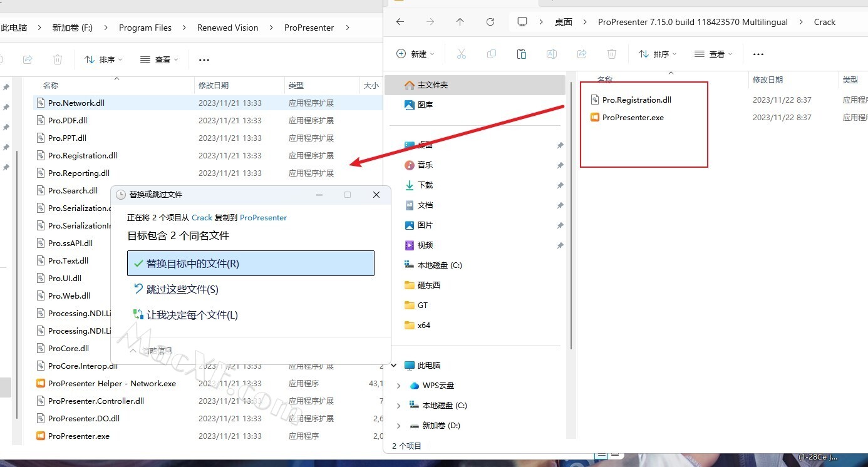Click the ProPresenter Helper - Network.exe file icon

point(41,383)
